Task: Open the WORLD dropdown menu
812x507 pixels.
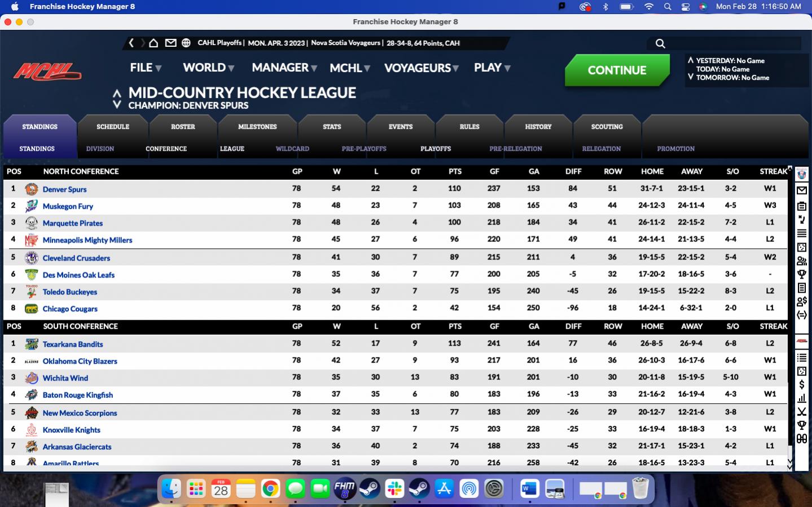Action: coord(208,68)
